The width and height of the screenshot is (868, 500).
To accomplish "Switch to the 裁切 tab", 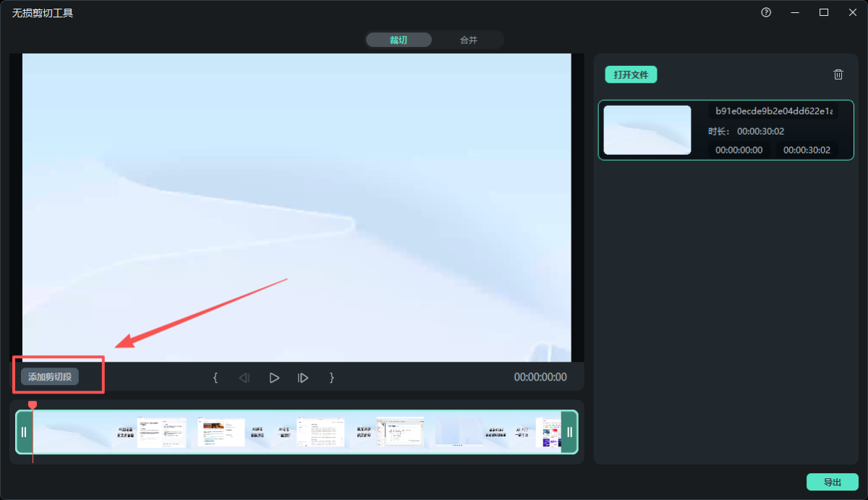I will (399, 40).
